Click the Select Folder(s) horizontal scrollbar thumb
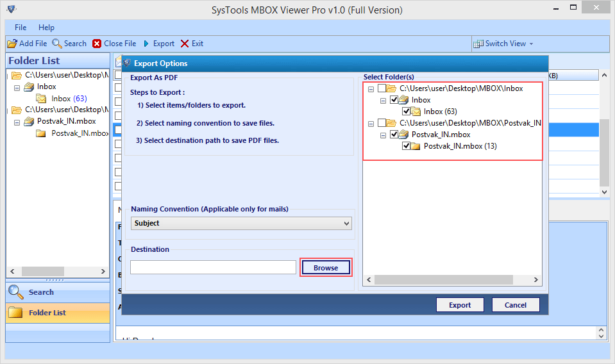 point(444,279)
